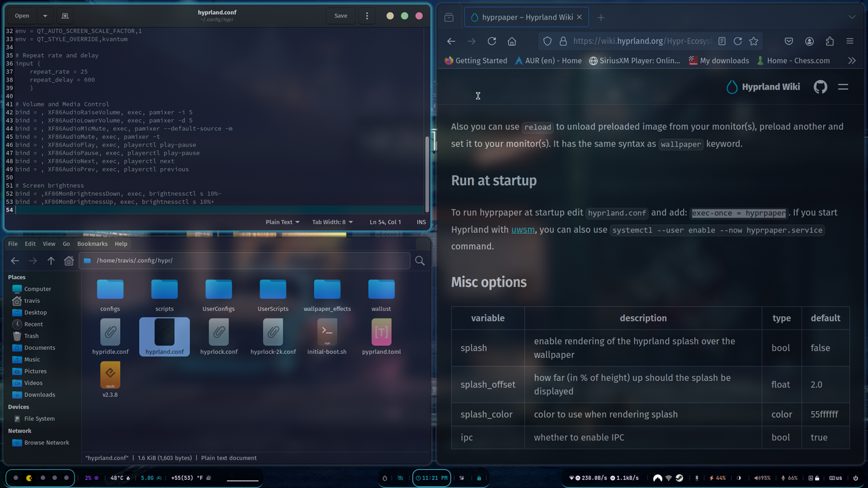Follow the uwsm link in the wiki
The width and height of the screenshot is (868, 488).
point(523,230)
